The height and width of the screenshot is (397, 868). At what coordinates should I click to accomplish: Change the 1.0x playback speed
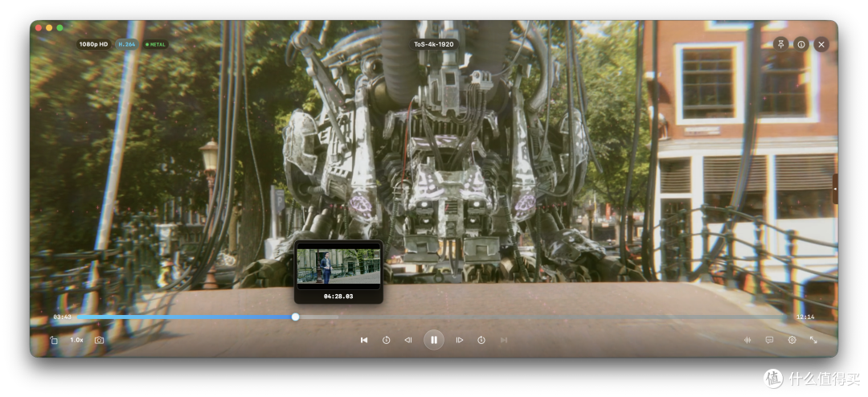[x=76, y=340]
